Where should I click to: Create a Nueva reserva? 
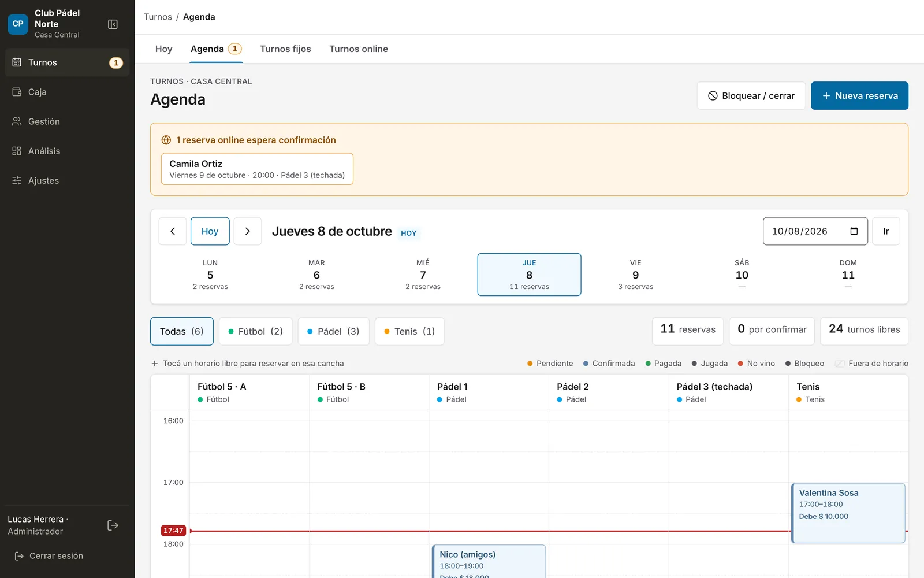(x=859, y=96)
